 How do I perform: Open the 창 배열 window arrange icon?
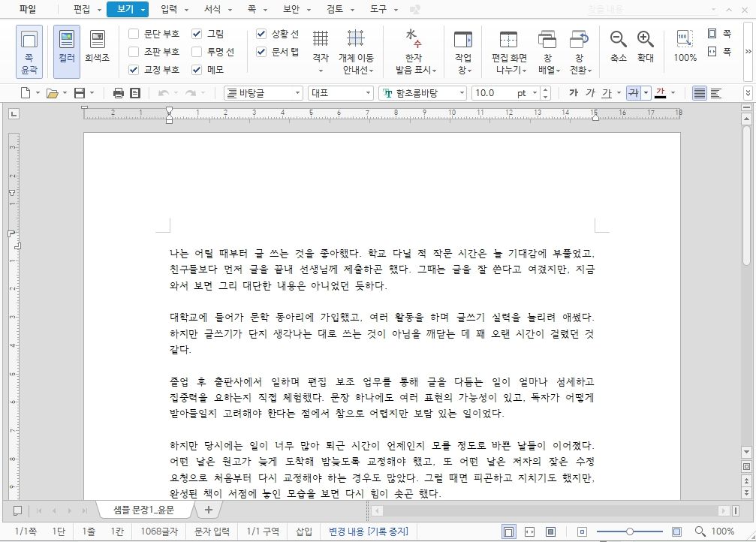548,52
